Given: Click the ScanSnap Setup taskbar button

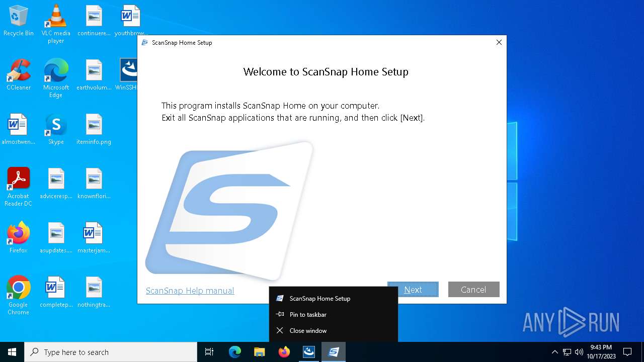Looking at the screenshot, I should tap(334, 352).
